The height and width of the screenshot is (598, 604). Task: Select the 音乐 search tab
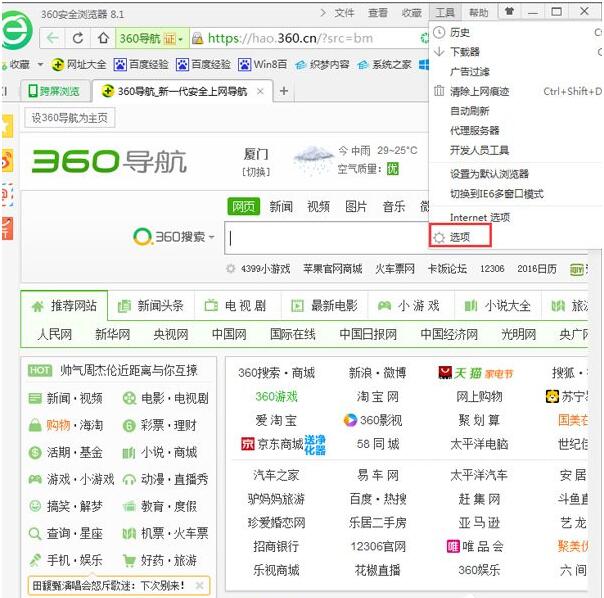pos(394,207)
